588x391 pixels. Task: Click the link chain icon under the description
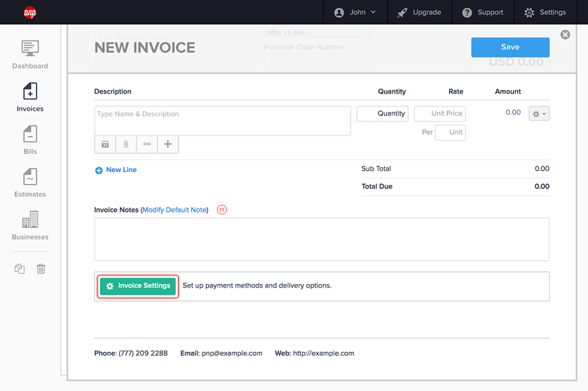coord(147,144)
